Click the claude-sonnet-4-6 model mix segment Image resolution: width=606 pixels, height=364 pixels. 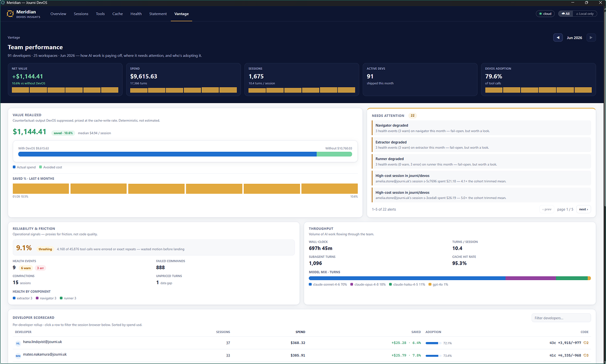coord(407,278)
